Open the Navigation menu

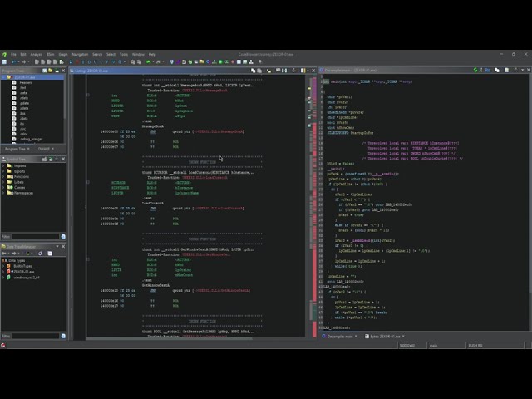(80, 54)
